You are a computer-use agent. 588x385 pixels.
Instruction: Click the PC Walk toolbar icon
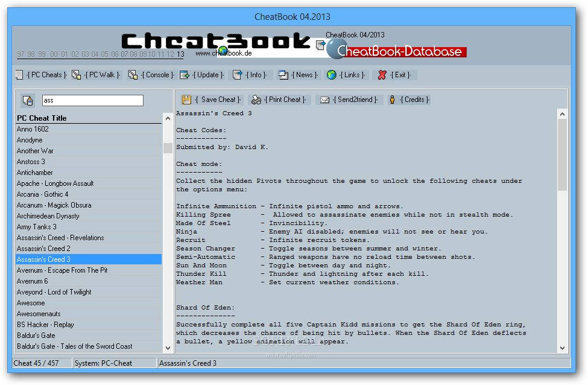pyautogui.click(x=76, y=75)
